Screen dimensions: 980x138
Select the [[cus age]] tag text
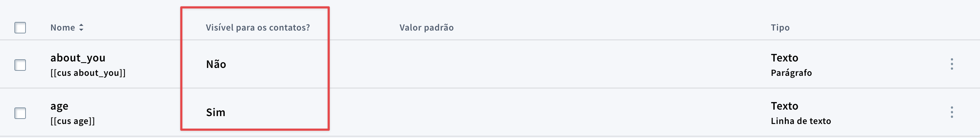pyautogui.click(x=73, y=121)
